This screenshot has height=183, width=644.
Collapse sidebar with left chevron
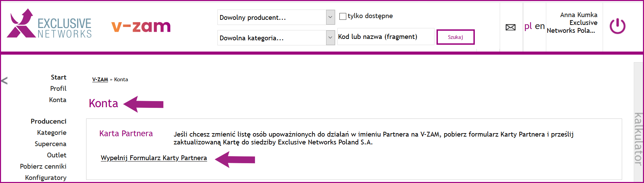(x=4, y=81)
